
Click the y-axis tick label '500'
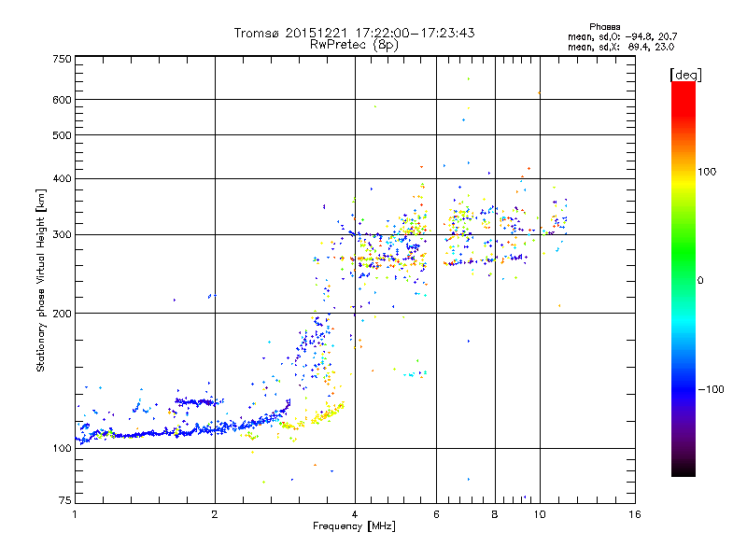coord(62,135)
